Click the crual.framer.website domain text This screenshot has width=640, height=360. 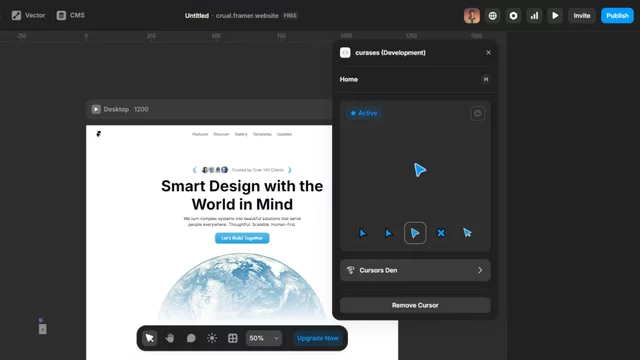coord(247,16)
